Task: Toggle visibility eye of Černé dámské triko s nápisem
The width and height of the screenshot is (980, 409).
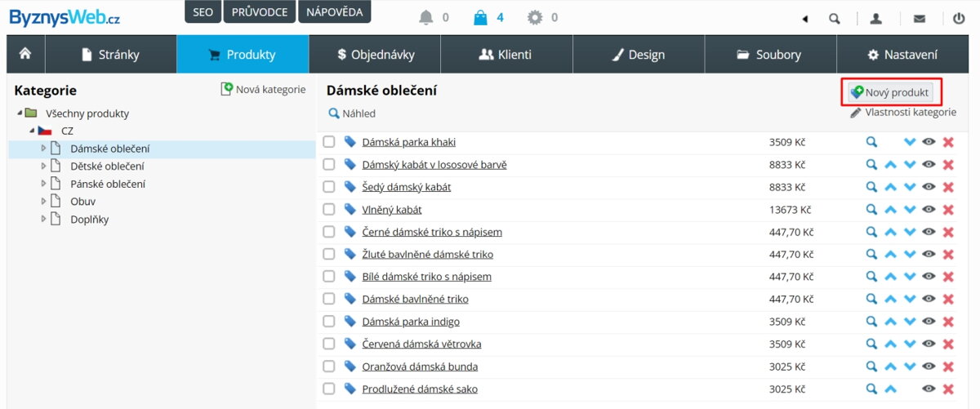Action: tap(929, 232)
